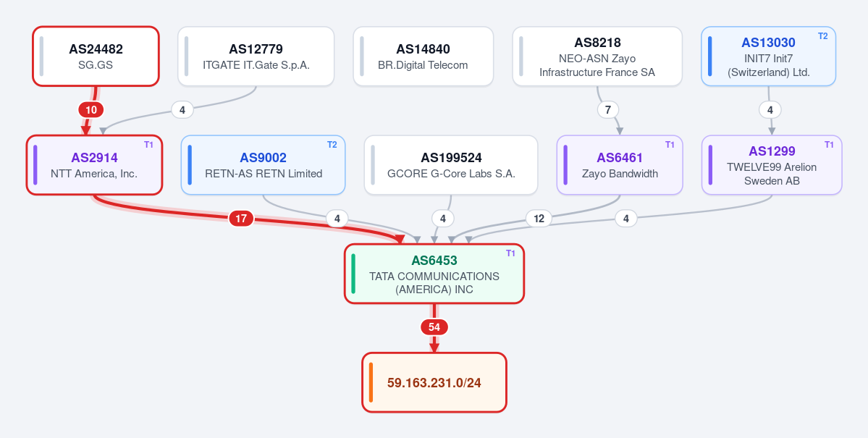The image size is (868, 438).
Task: Select the AS24482 SG.GS node
Action: coord(96,56)
